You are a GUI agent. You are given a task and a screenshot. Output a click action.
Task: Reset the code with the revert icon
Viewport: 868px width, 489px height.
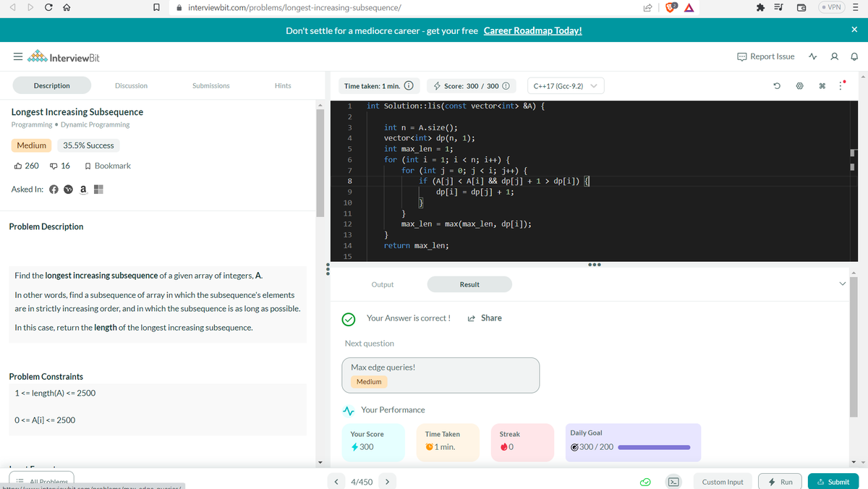point(776,86)
